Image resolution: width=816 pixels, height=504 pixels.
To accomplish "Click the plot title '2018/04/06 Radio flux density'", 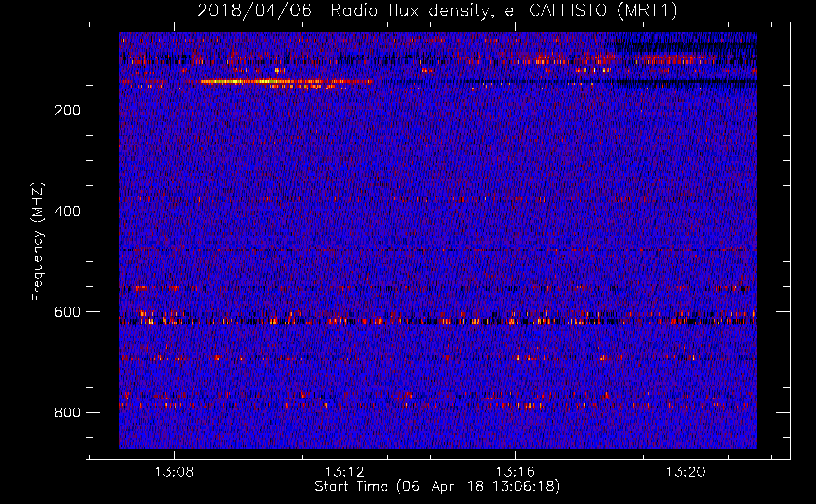I will pos(437,10).
